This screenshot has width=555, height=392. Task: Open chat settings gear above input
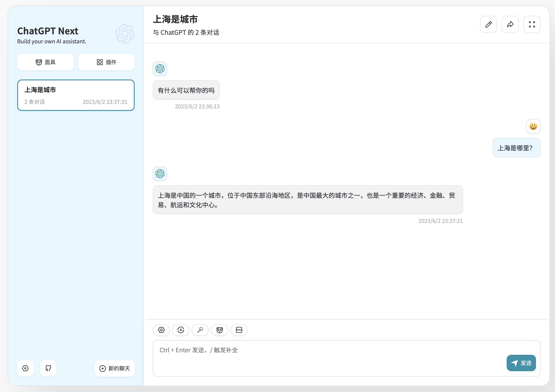pyautogui.click(x=161, y=330)
